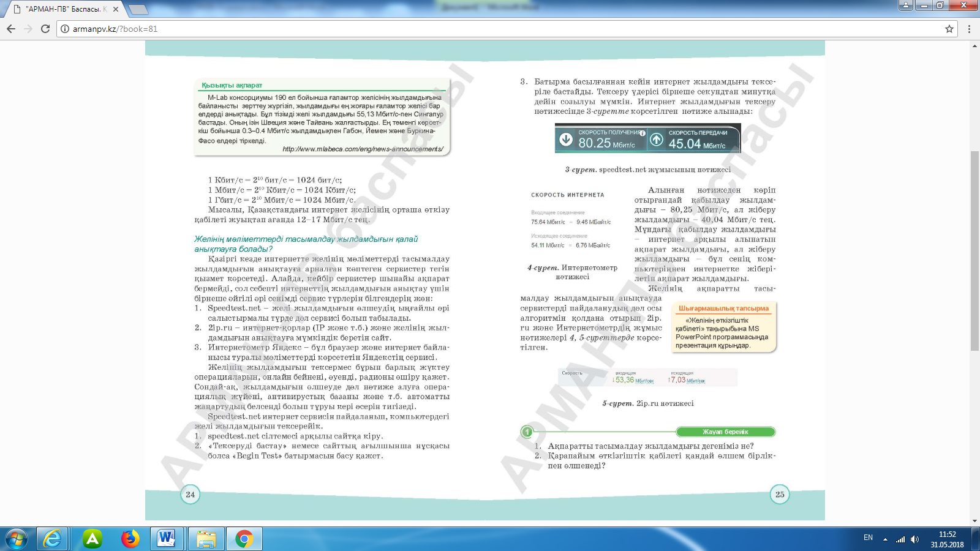This screenshot has height=551, width=980.
Task: Click page number 24 circle
Action: pyautogui.click(x=190, y=495)
